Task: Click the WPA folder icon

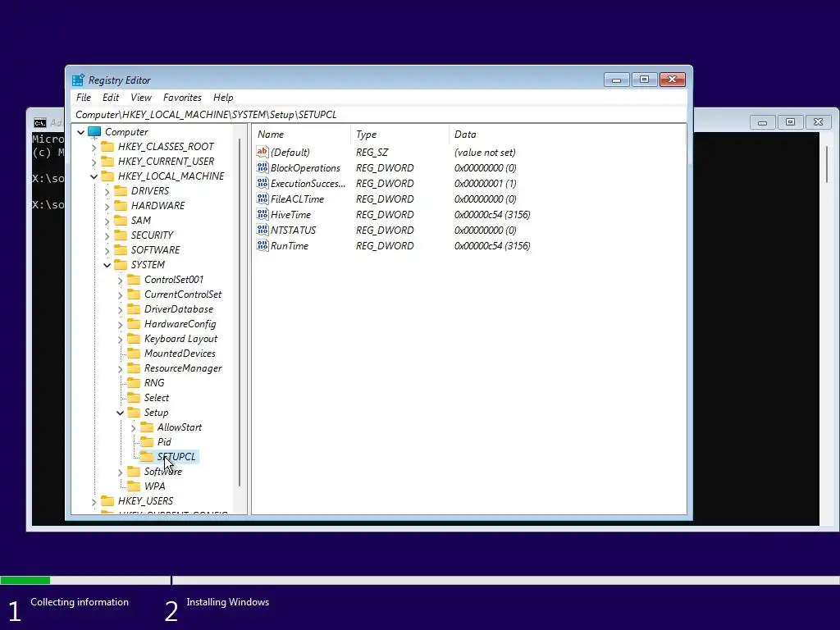Action: pos(134,486)
